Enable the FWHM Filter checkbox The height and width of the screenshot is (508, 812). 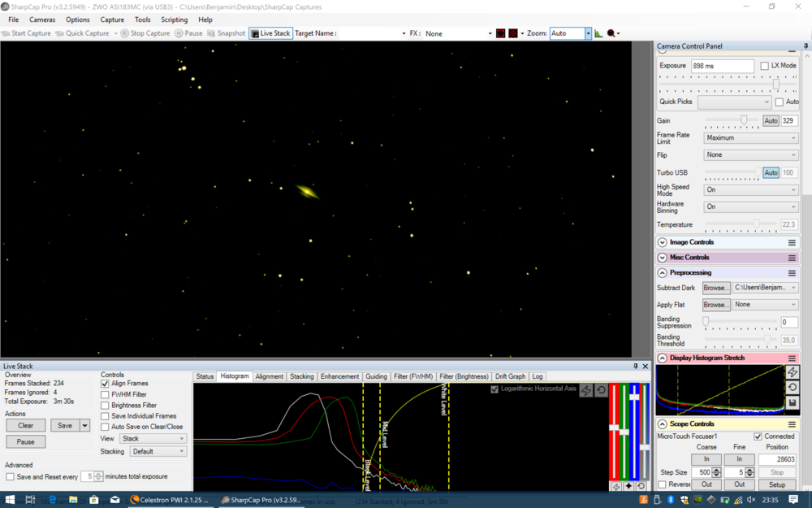pos(105,394)
